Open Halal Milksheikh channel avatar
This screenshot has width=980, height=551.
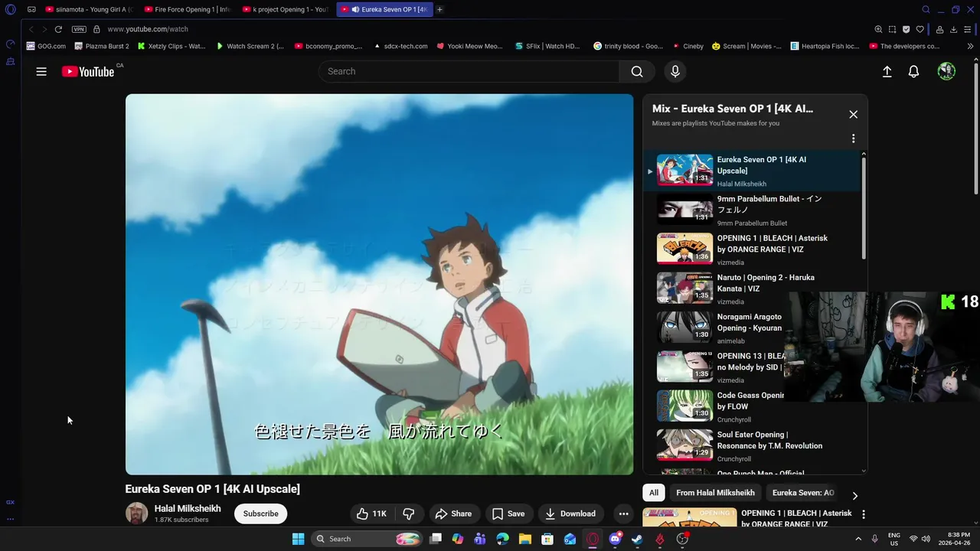pyautogui.click(x=136, y=514)
